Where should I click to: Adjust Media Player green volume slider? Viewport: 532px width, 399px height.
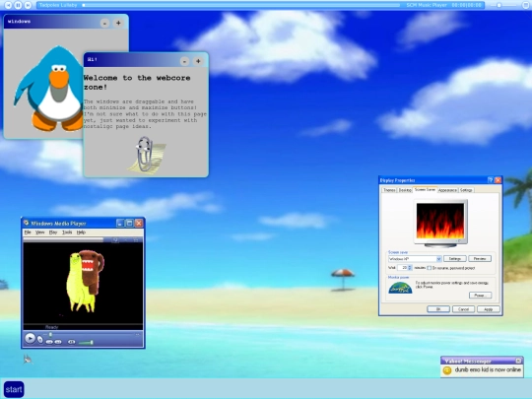[86, 342]
